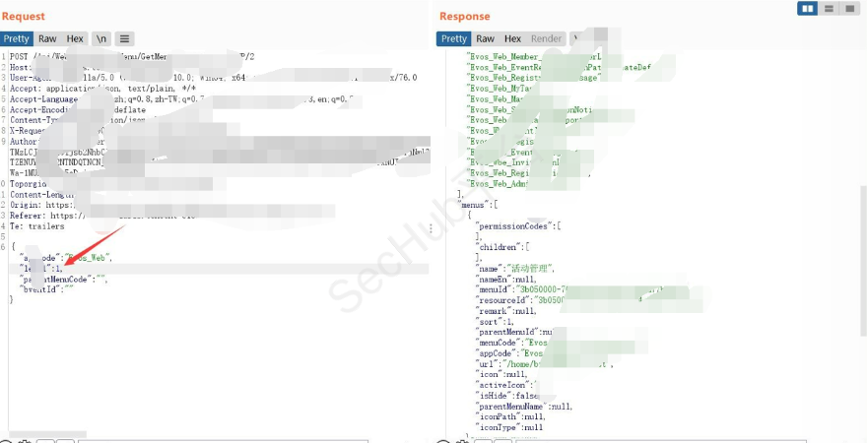Image resolution: width=868 pixels, height=443 pixels.
Task: Switch Response view to Raw tab
Action: 486,39
